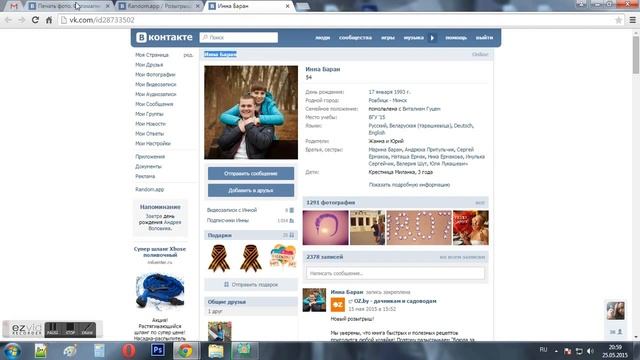This screenshot has height=360, width=640.
Task: Open Видеозаписи с Инной link
Action: coord(232,210)
